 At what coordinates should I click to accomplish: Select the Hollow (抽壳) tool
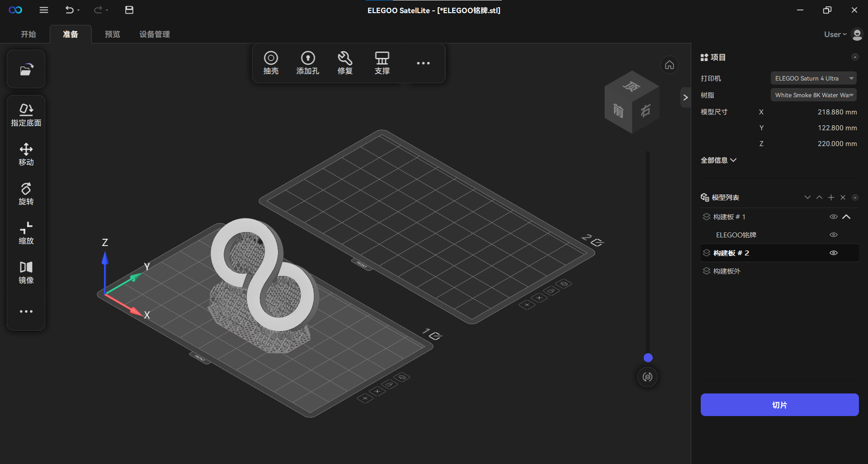click(271, 63)
